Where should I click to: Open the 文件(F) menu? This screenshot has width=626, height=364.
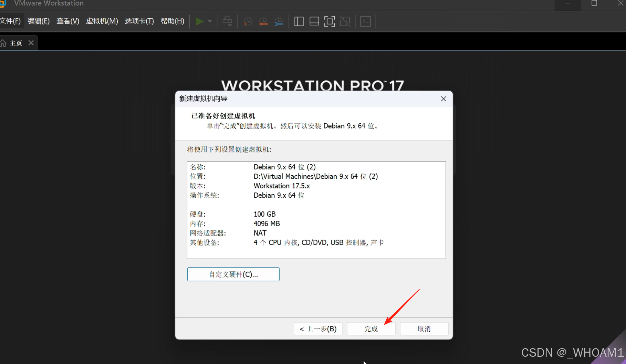[x=10, y=21]
